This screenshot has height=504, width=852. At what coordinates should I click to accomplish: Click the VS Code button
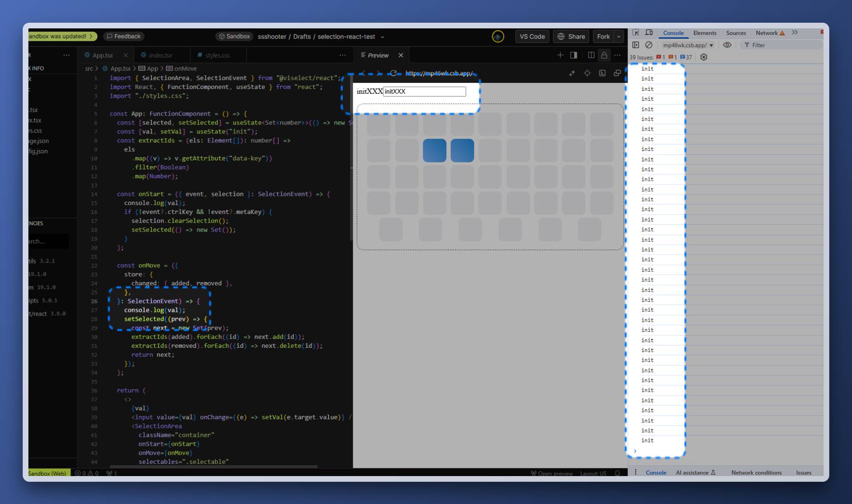point(532,36)
